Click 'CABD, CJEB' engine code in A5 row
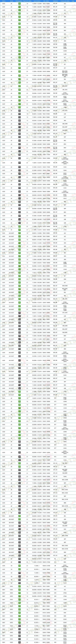Viewport: 76px width, 644px height. click(65, 398)
